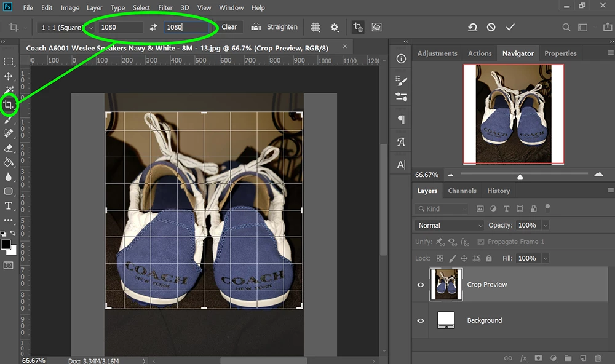This screenshot has width=615, height=364.
Task: Commit the crop with checkmark
Action: pos(510,27)
